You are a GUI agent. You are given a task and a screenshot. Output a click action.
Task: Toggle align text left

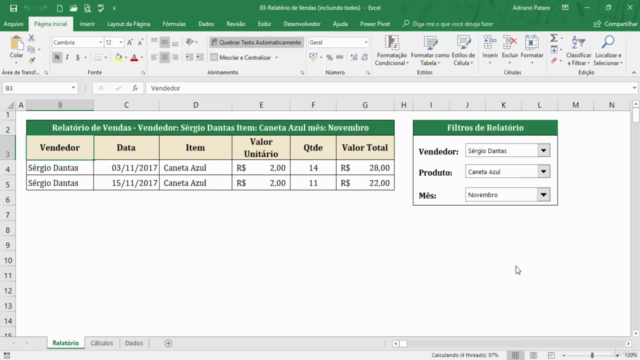coord(154,58)
